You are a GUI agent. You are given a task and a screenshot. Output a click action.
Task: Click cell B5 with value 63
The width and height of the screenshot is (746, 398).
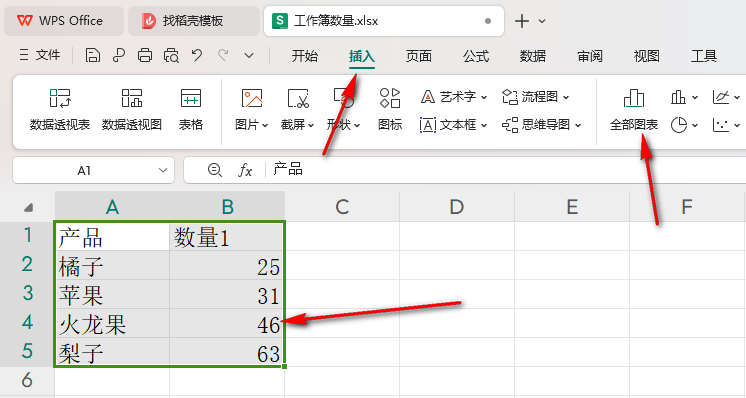(227, 352)
